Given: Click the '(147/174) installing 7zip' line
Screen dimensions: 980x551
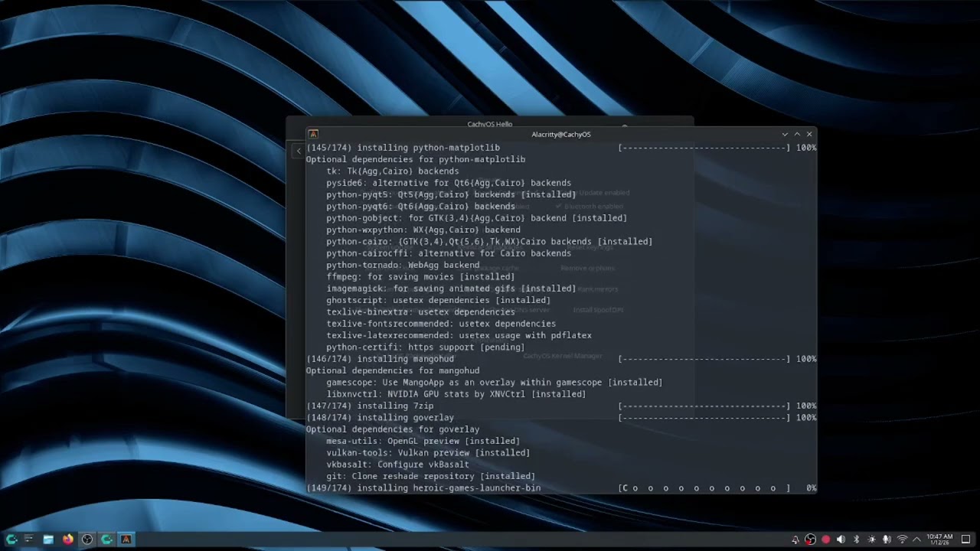Looking at the screenshot, I should point(370,406).
